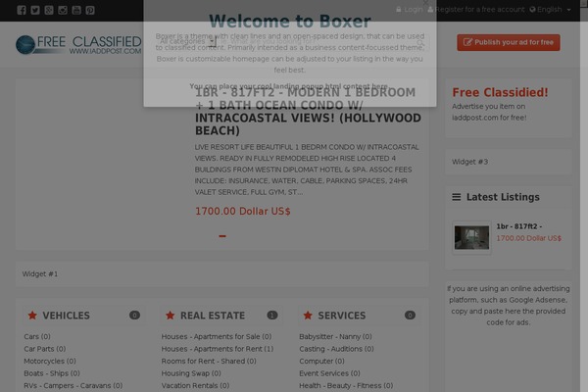588x392 pixels.
Task: Open the Event Services (0) subcategory
Action: [329, 373]
